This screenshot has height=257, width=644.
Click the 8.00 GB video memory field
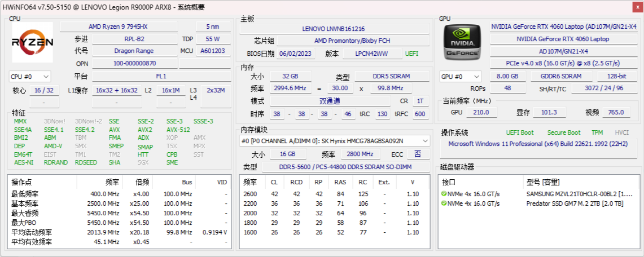[507, 76]
